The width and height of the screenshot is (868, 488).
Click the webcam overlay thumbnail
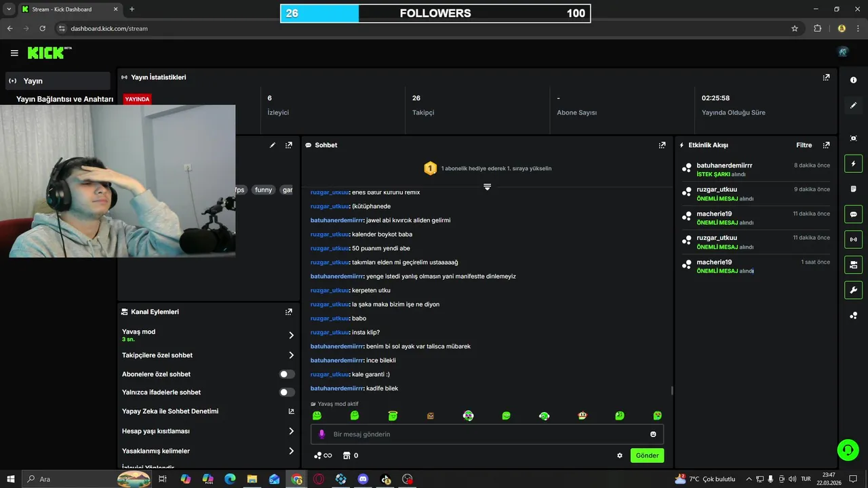pyautogui.click(x=118, y=181)
